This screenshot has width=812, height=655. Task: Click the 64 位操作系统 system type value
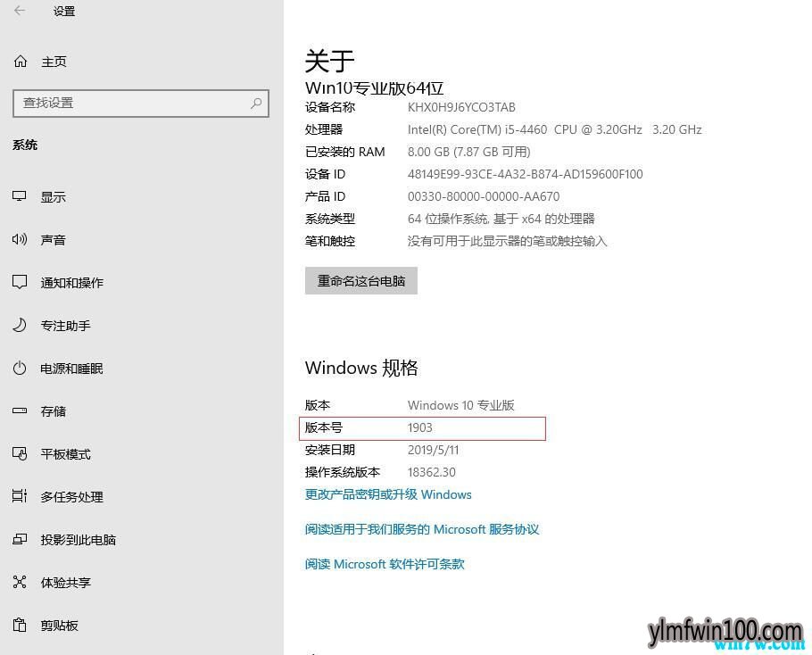[x=501, y=219]
